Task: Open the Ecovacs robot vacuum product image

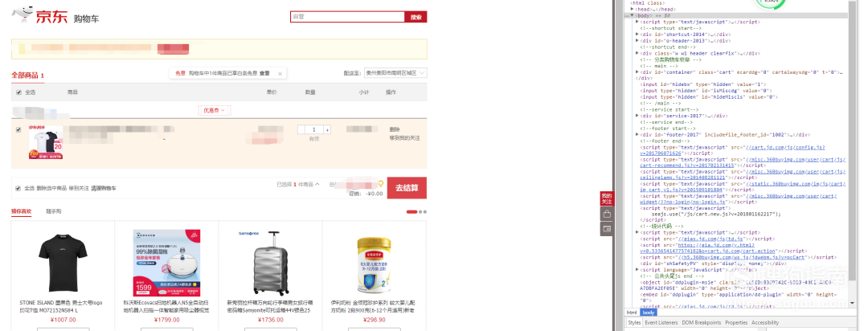Action: tap(166, 263)
